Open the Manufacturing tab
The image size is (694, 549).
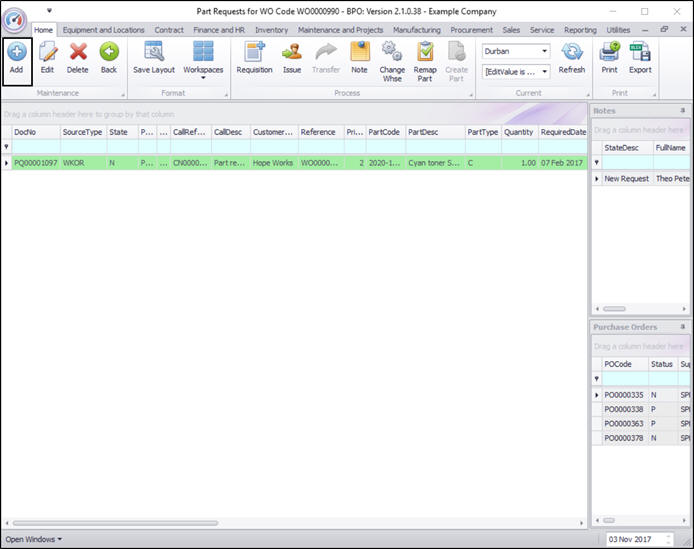417,30
